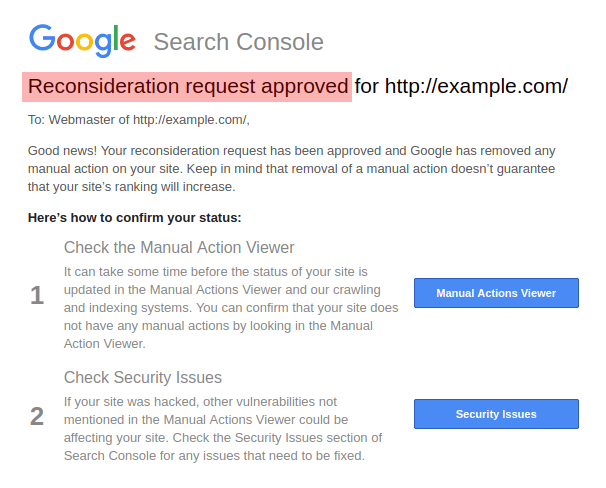Click step 1 text about crawling and indexing
606x488 pixels.
pos(230,290)
